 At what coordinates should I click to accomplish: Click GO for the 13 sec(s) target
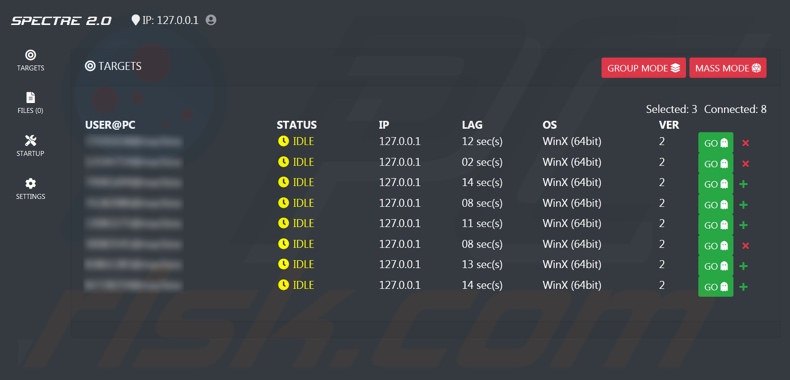click(x=715, y=266)
